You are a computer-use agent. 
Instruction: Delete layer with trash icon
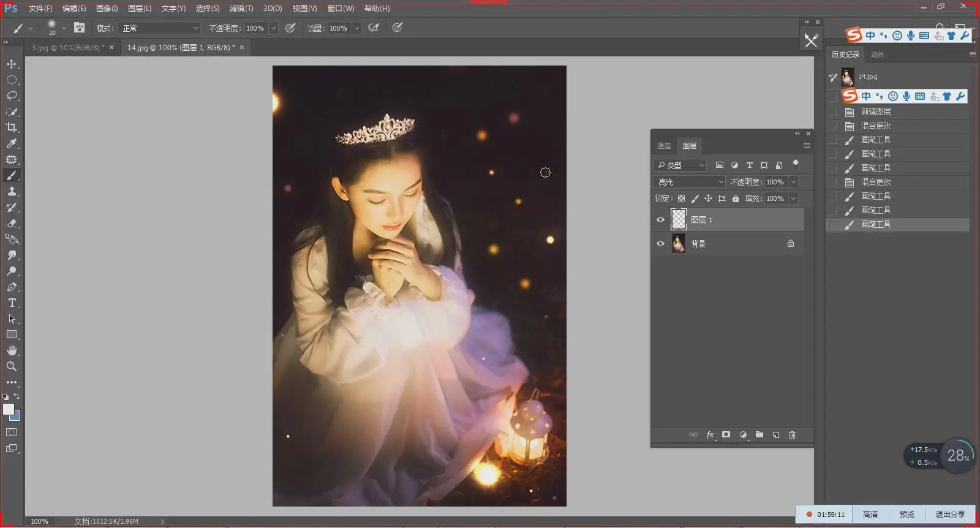point(792,435)
